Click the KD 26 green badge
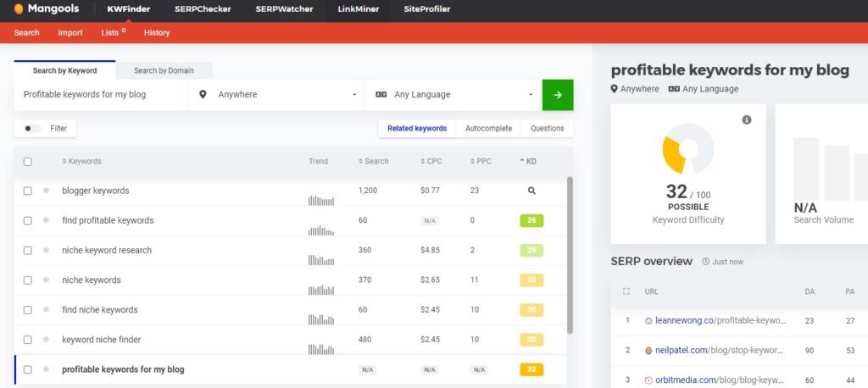Screen dimensions: 868x388 tap(531, 220)
